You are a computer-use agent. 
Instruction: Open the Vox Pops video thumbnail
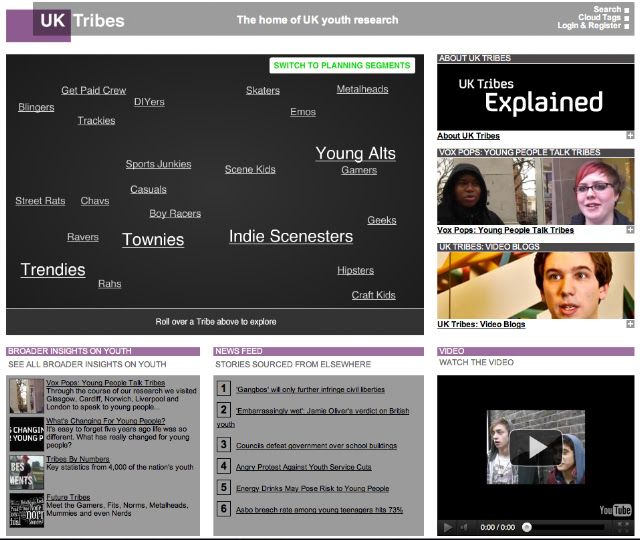(x=536, y=191)
